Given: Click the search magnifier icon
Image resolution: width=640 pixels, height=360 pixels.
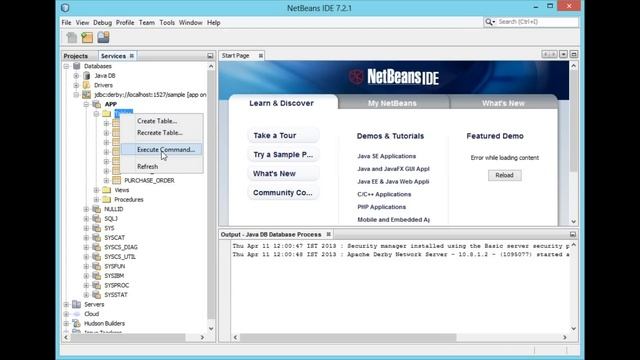Looking at the screenshot, I should tap(489, 22).
